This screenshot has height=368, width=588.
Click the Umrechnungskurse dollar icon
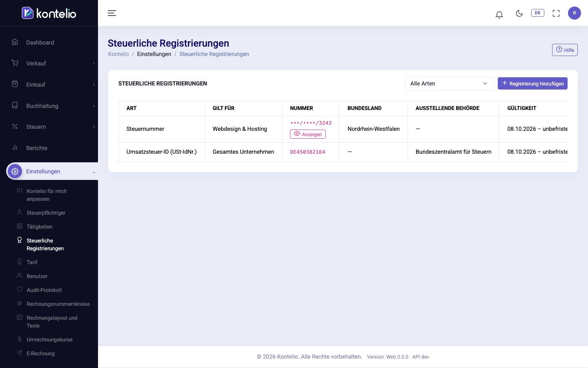[19, 339]
